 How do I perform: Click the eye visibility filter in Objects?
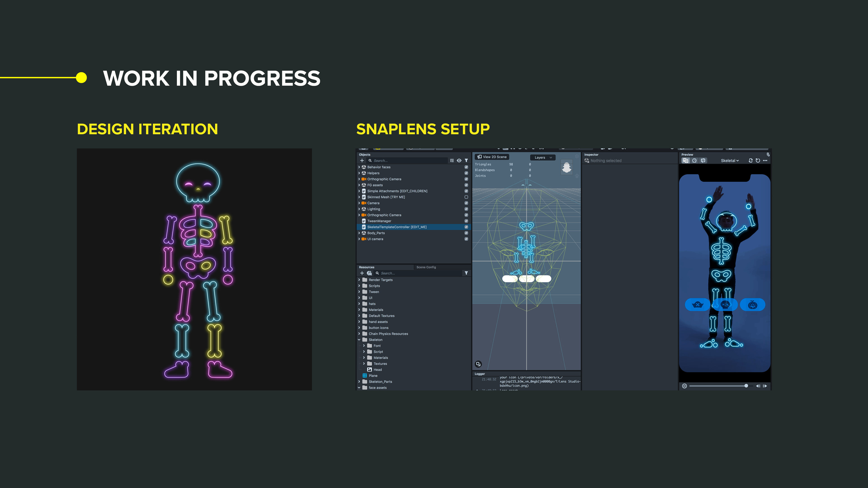click(459, 161)
